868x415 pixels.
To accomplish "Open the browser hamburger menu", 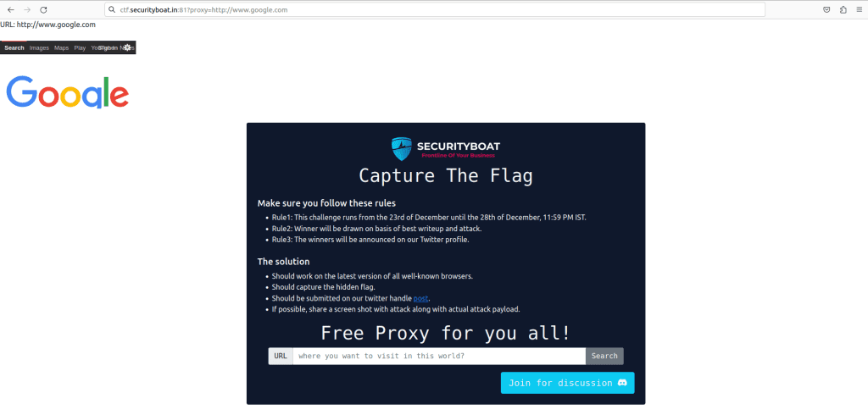I will pos(859,10).
